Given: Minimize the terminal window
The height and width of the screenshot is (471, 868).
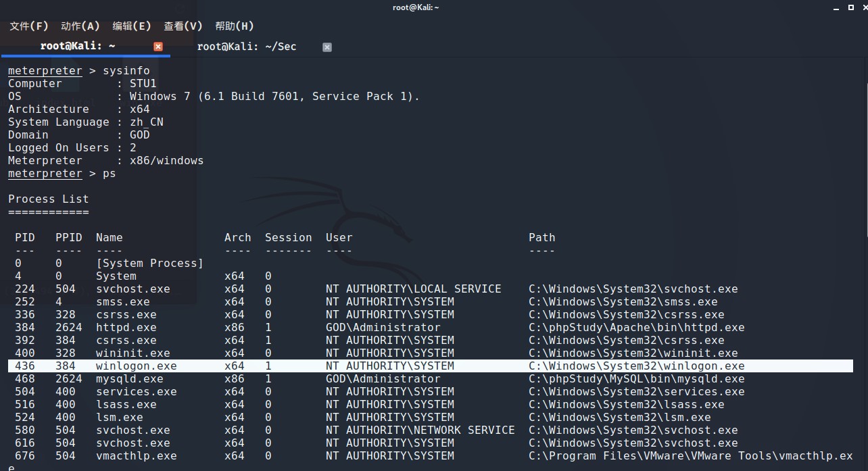Looking at the screenshot, I should point(835,7).
